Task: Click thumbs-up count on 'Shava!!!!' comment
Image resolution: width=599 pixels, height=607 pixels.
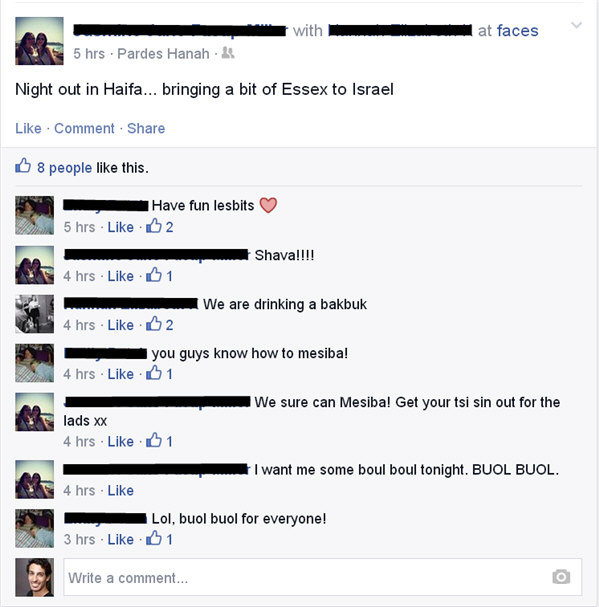Action: pos(160,275)
